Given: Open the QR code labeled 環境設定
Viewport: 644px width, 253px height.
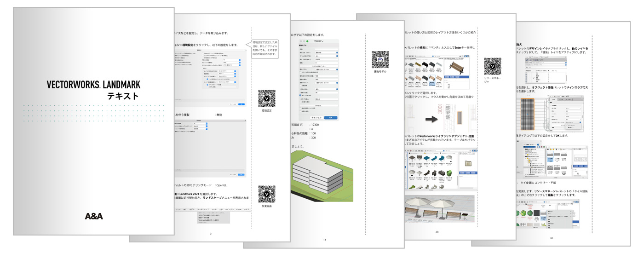Looking at the screenshot, I should [x=267, y=99].
